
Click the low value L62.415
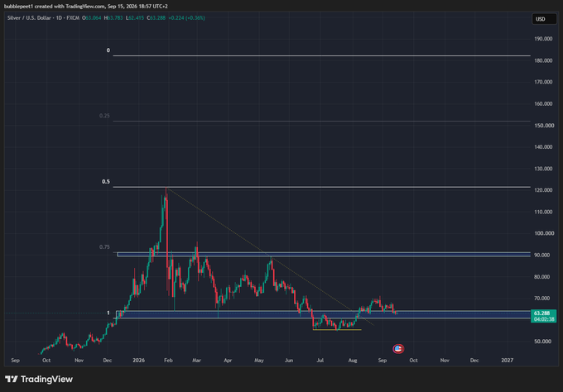point(135,17)
